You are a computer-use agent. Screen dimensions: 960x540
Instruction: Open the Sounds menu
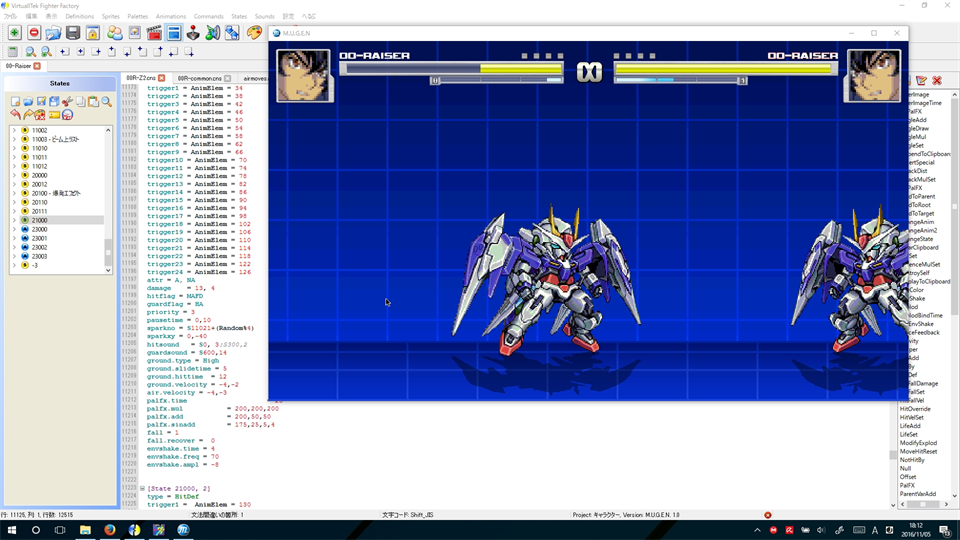pos(264,17)
